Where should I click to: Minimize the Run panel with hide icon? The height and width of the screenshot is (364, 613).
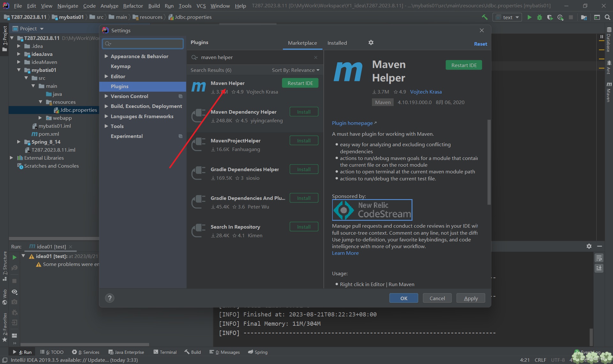click(600, 246)
